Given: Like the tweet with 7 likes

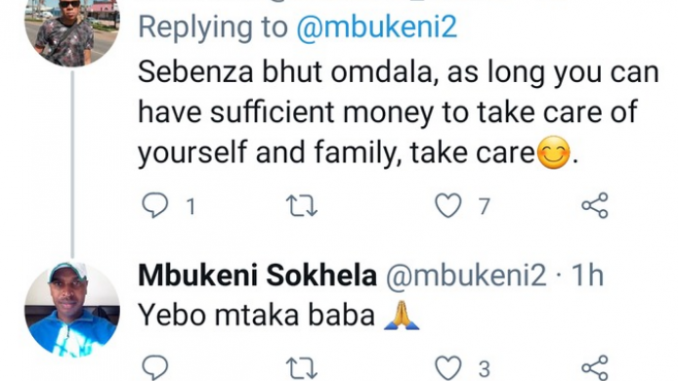Looking at the screenshot, I should coord(448,205).
